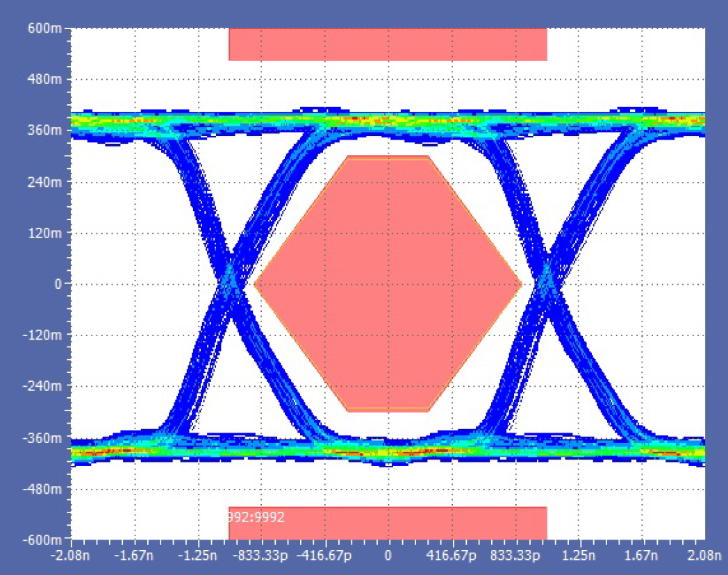Select the -1.25n time axis label
Viewport: 728px width, 575px height.
[198, 556]
